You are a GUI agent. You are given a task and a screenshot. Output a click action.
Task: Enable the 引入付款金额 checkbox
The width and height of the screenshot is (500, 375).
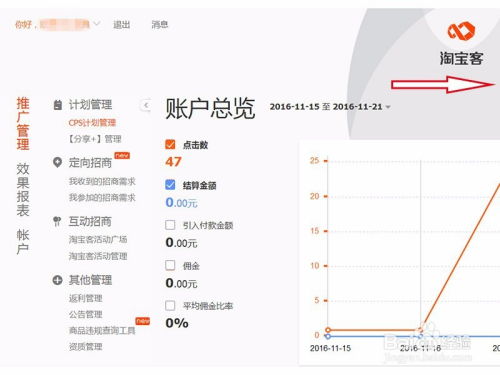[170, 225]
